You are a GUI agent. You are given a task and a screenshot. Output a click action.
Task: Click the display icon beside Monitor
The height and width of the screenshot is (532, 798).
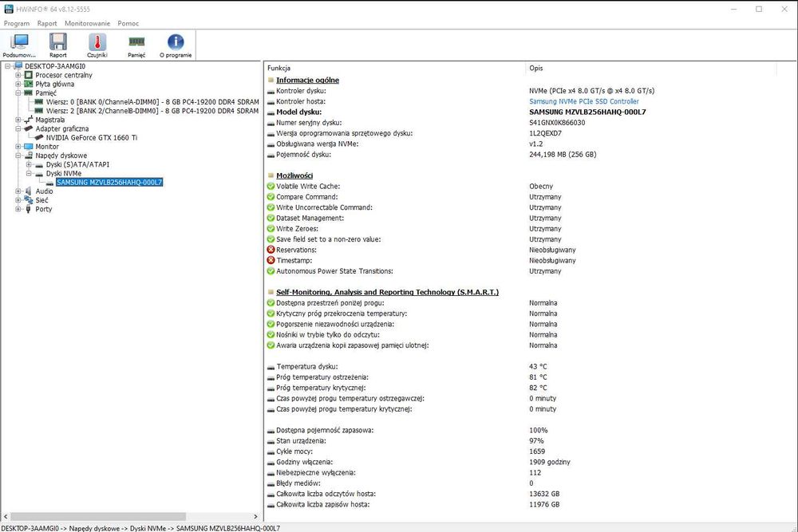click(29, 147)
